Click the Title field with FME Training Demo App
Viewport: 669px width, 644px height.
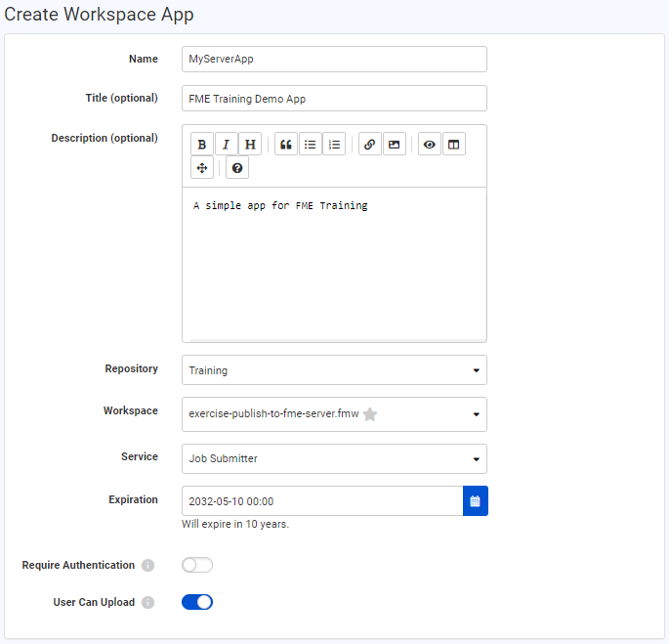click(x=334, y=99)
